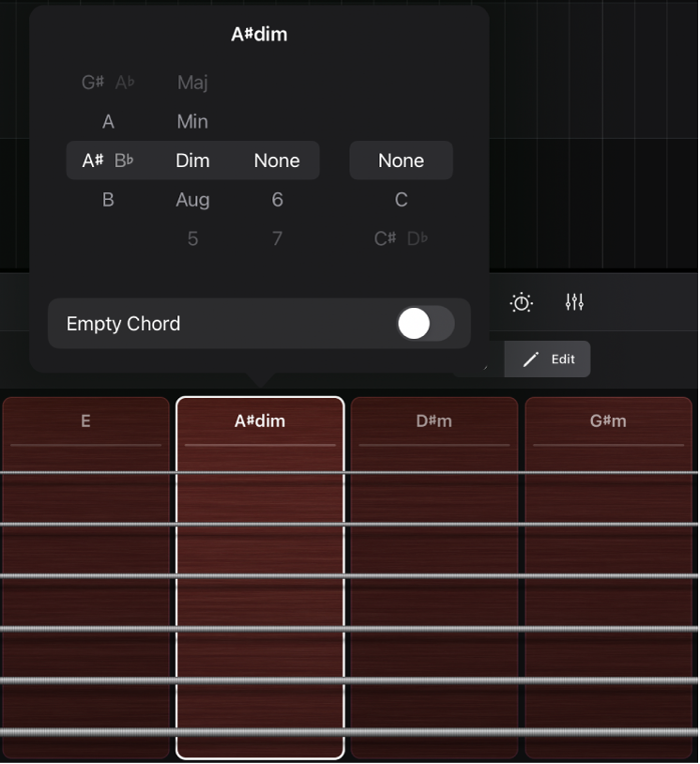Tap the D#m chord strip

coord(434,578)
